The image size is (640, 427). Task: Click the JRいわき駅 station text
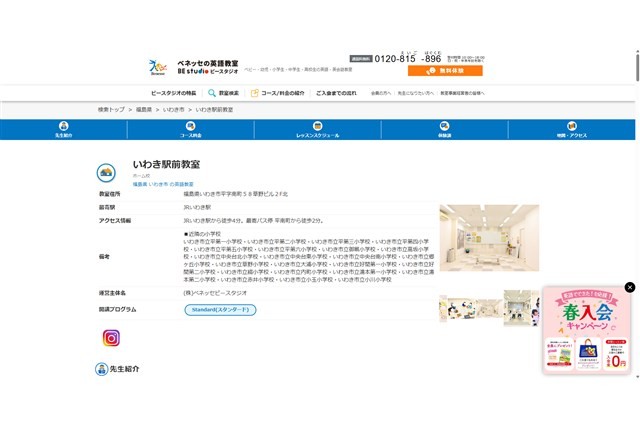[x=197, y=207]
